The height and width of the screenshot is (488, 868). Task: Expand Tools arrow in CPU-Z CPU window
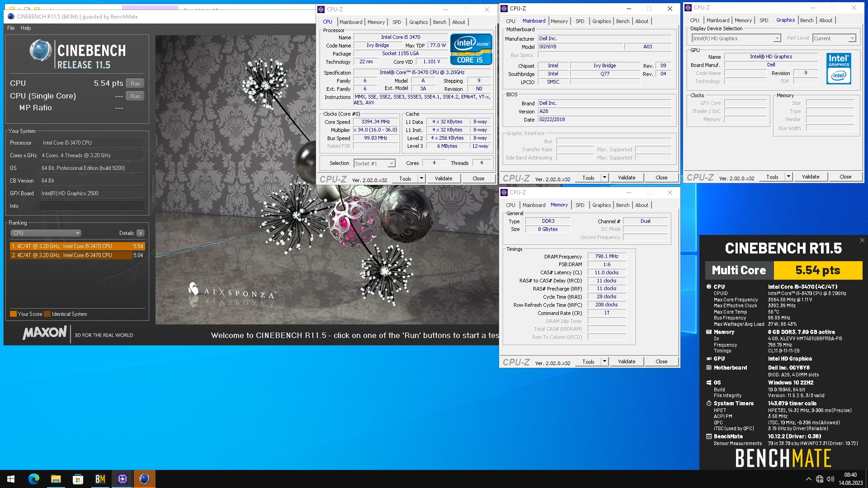[421, 178]
